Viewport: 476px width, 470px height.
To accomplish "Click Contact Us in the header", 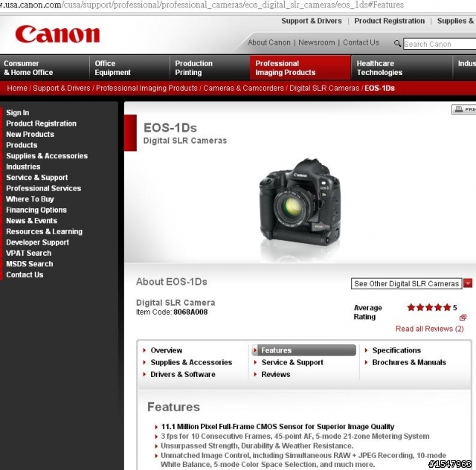I will pyautogui.click(x=361, y=42).
